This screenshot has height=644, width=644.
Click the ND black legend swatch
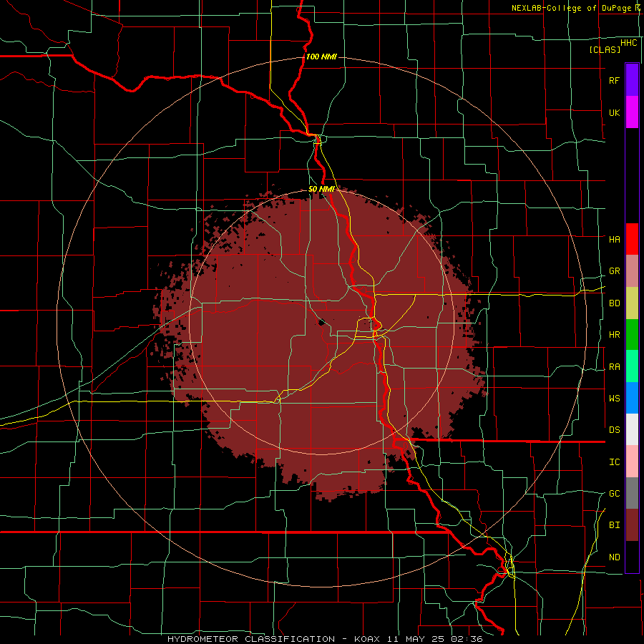pos(632,557)
